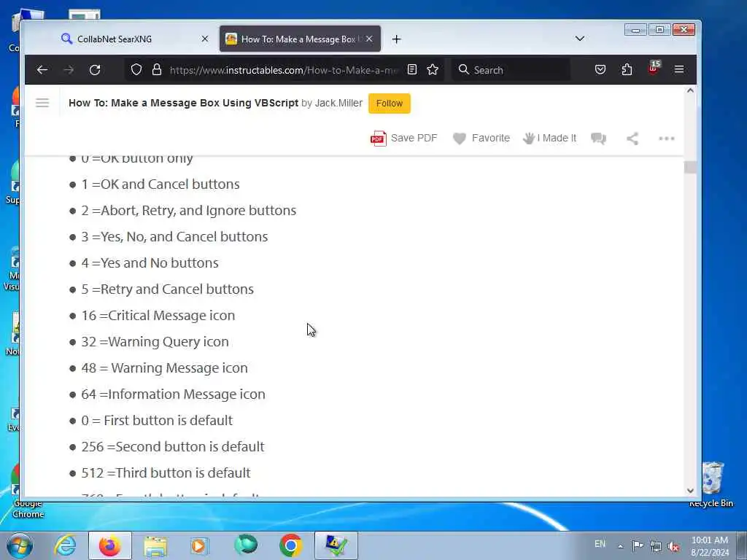The height and width of the screenshot is (560, 747).
Task: Open the comments speech bubble icon
Action: pos(598,139)
